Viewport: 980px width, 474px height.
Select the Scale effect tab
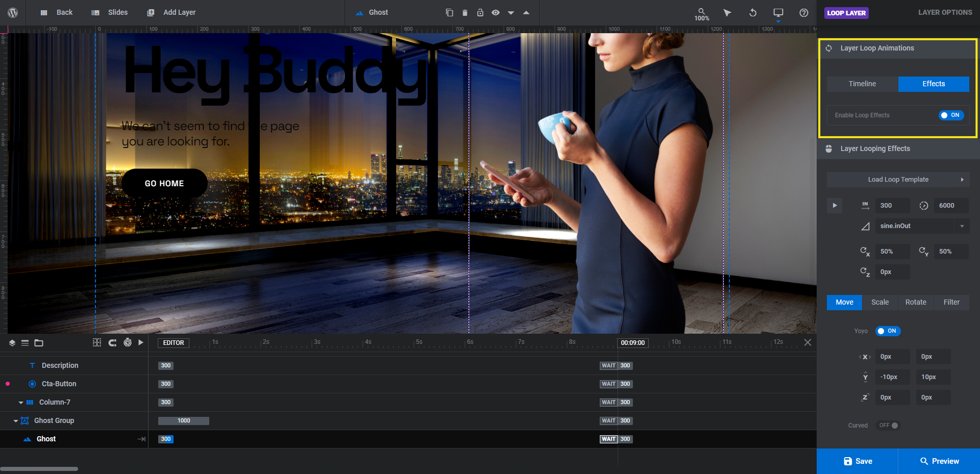point(880,303)
